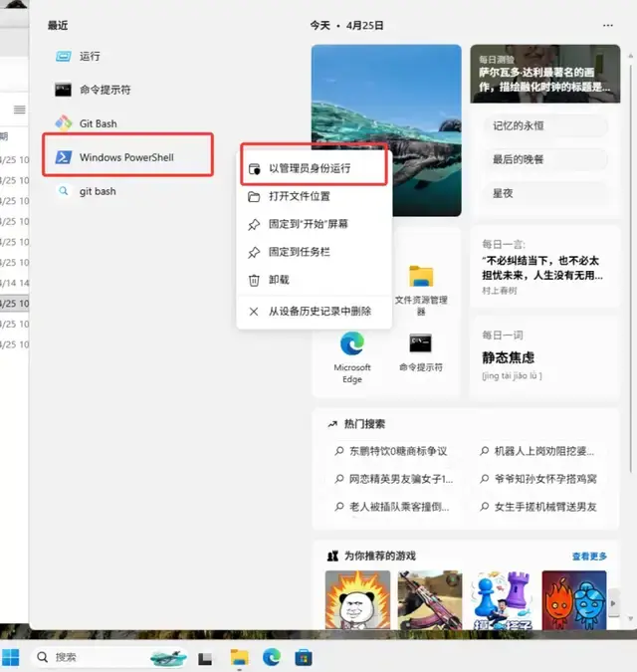Open the panda meme game thumbnail
This screenshot has width=637, height=672.
click(x=357, y=600)
